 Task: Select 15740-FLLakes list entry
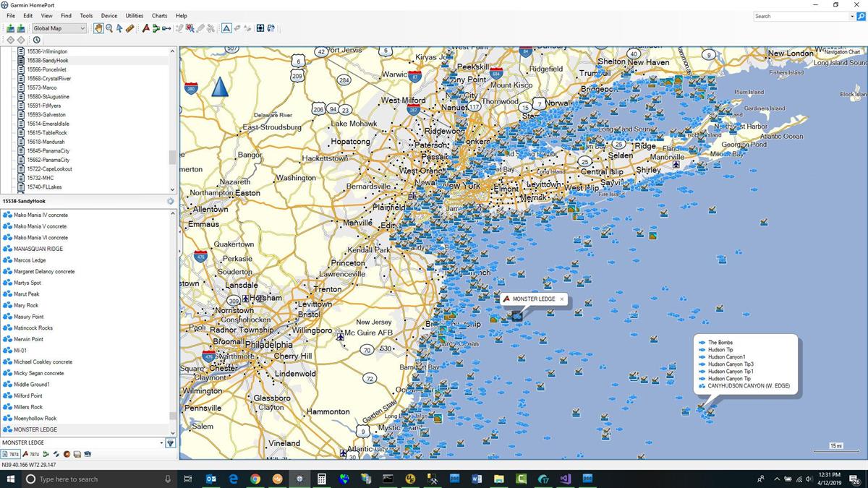point(45,187)
